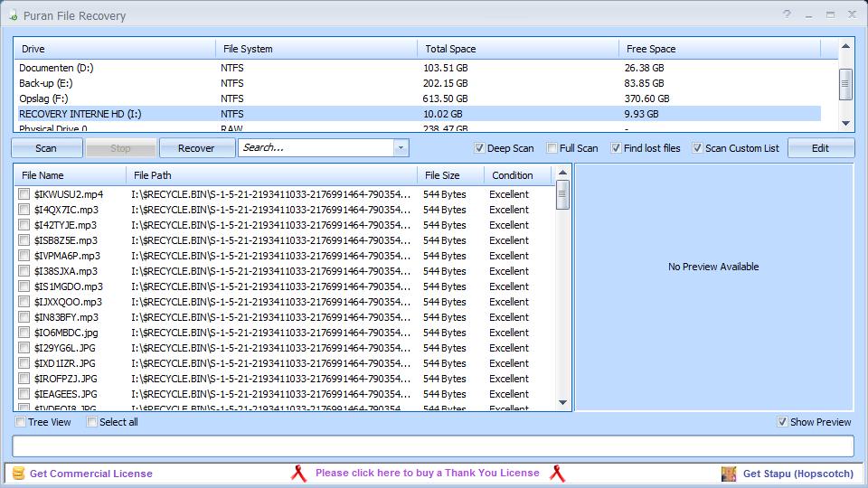
Task: Check the box for $IEAGEES.JPG
Action: [x=24, y=394]
